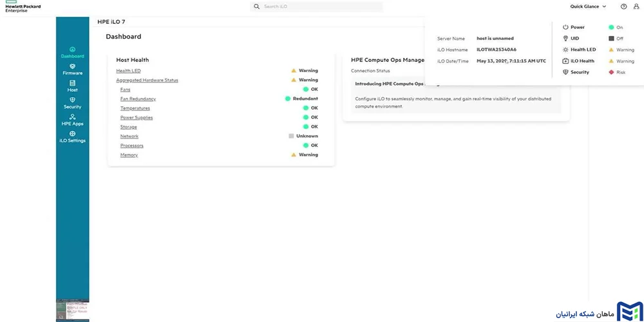Click the Connection Status label
Image resolution: width=644 pixels, height=322 pixels.
coord(370,71)
